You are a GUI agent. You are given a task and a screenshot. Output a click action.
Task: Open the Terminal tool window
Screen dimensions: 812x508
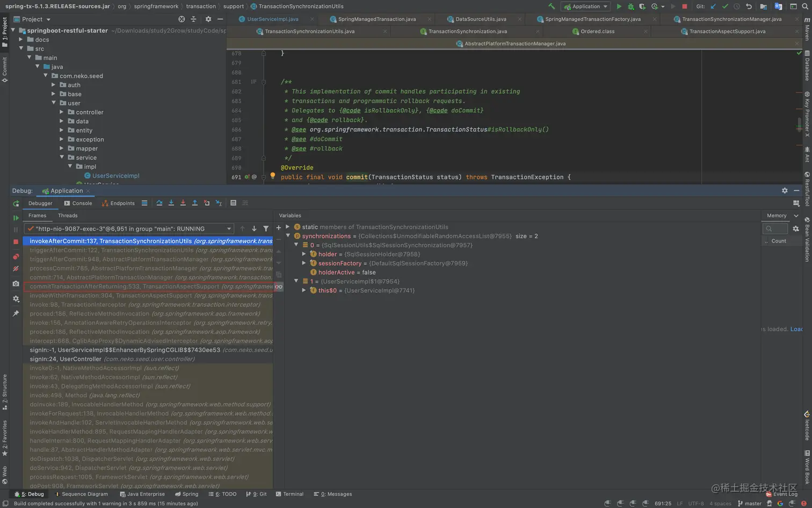(289, 494)
